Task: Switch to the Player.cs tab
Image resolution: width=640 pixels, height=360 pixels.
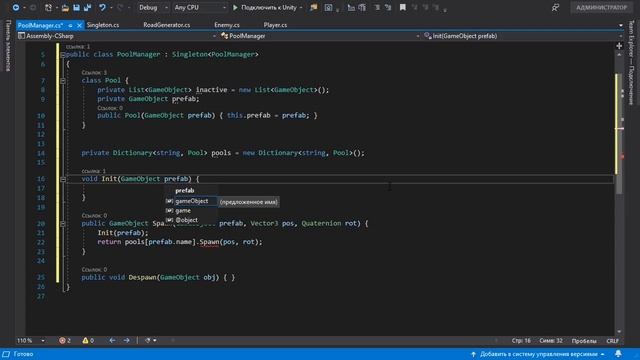Action: click(275, 25)
